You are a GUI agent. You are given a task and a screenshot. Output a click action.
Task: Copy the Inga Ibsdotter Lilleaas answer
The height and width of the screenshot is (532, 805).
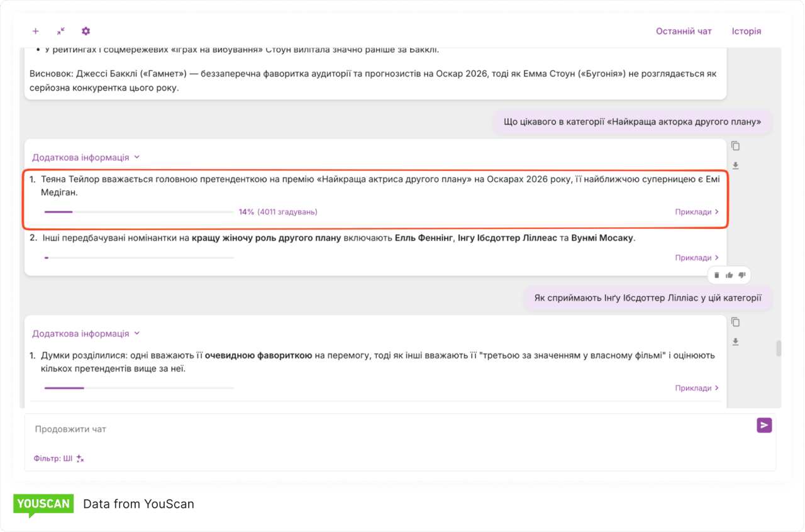[x=735, y=322]
